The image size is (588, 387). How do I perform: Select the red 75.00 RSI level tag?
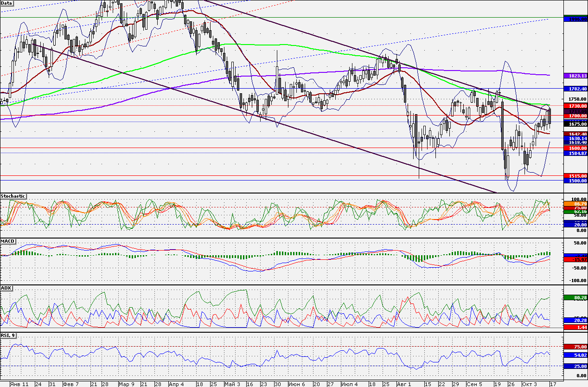(x=575, y=347)
